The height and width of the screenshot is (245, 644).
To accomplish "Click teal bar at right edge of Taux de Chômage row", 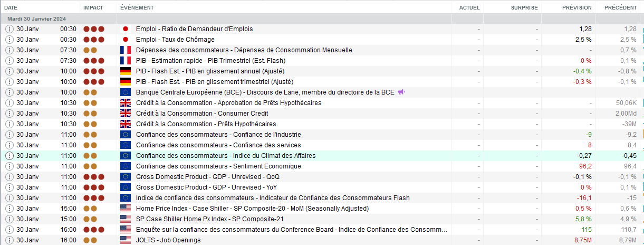I will [642, 40].
